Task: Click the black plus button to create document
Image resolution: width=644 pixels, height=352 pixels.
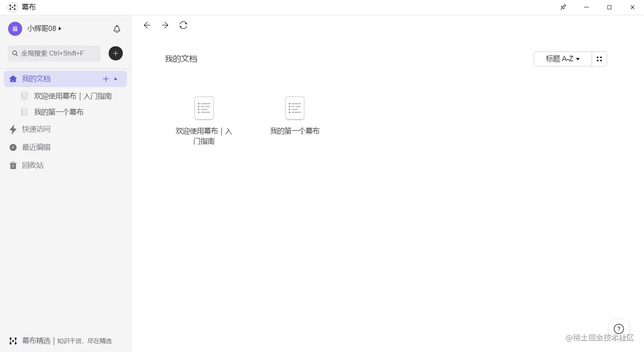Action: tap(115, 53)
